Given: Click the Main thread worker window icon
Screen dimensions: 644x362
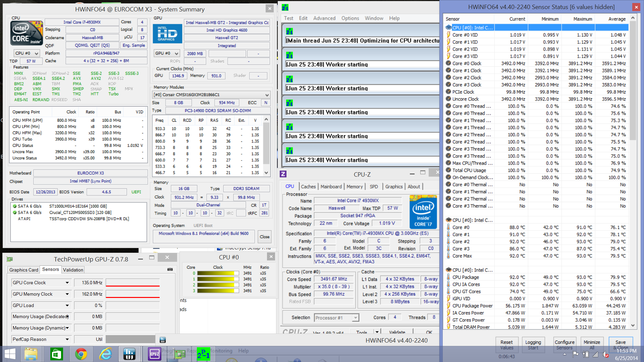Looking at the screenshot, I should [x=289, y=32].
